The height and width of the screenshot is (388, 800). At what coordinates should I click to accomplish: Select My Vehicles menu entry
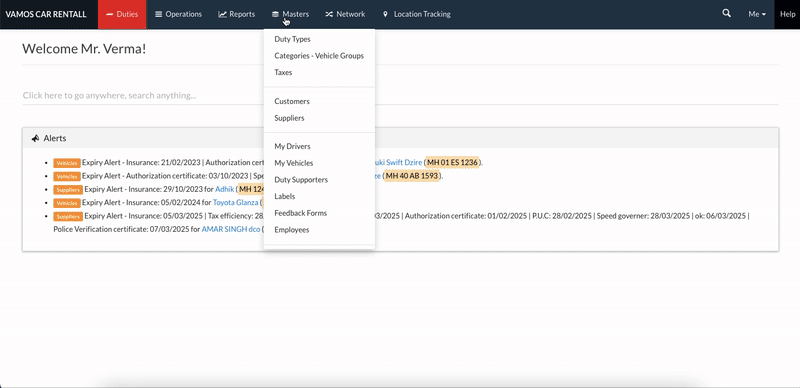pyautogui.click(x=294, y=163)
